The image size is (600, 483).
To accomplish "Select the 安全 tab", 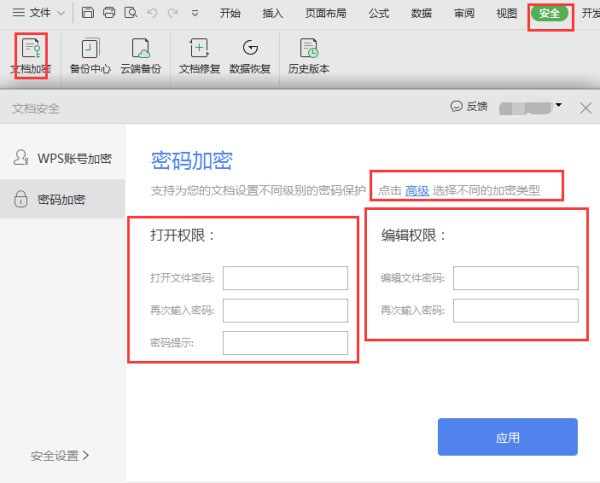I will point(549,13).
